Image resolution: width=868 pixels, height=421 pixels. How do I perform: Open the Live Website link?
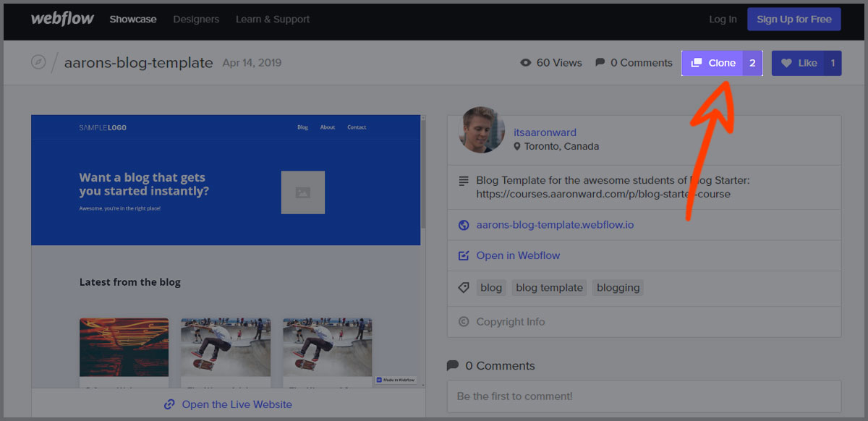[237, 404]
